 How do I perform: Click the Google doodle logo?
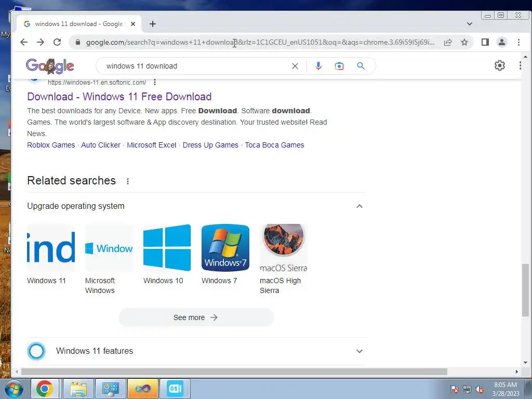coord(50,66)
